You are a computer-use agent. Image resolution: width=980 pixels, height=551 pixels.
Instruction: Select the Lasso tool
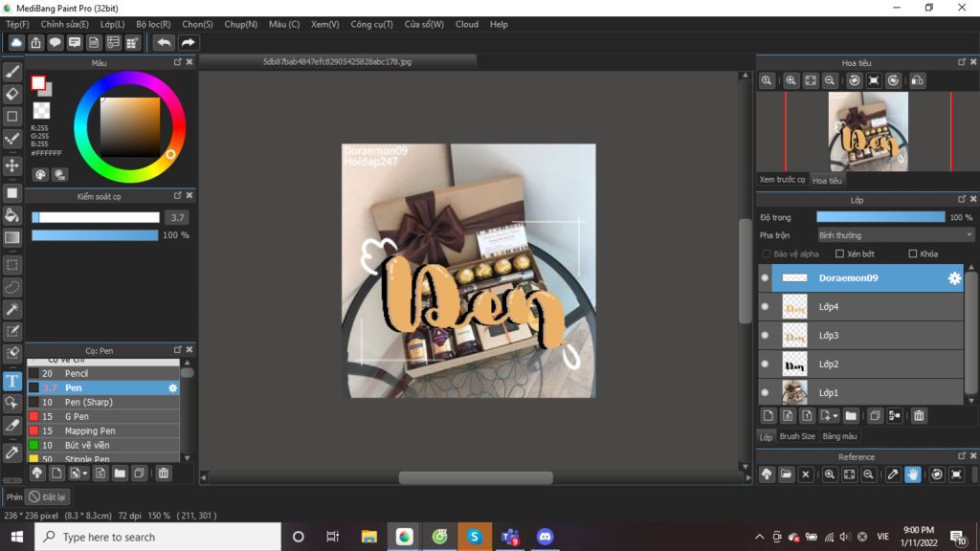[11, 287]
